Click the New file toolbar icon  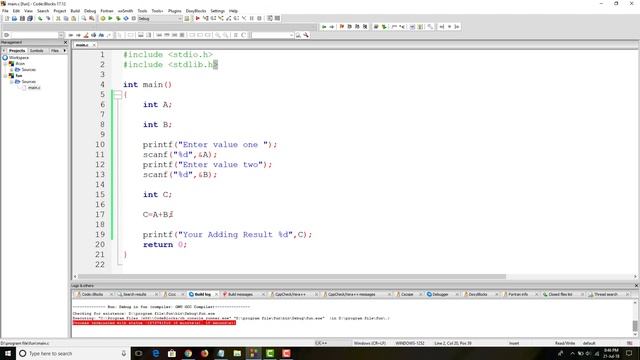pyautogui.click(x=7, y=18)
